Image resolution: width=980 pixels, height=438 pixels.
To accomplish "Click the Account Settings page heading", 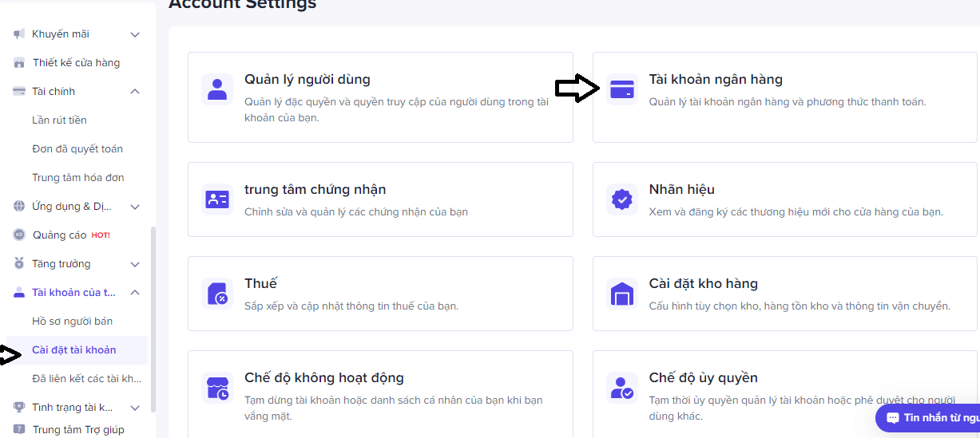I will pos(243,5).
